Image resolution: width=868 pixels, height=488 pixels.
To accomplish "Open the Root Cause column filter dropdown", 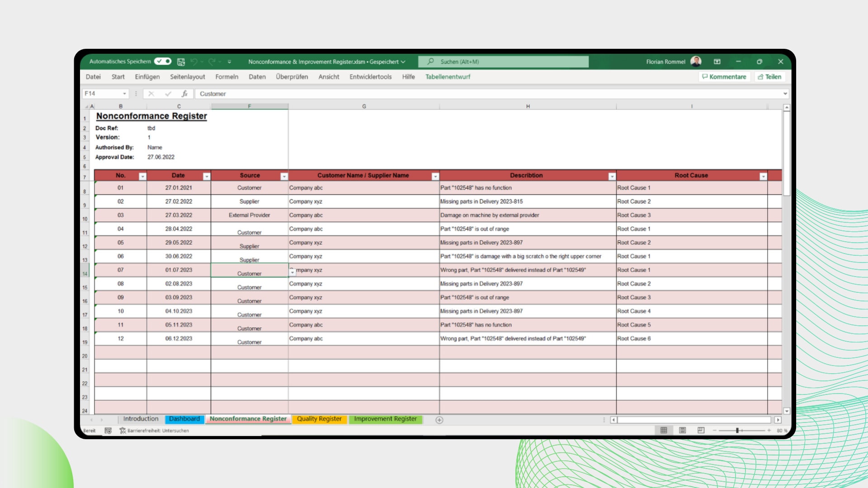I will pyautogui.click(x=764, y=176).
